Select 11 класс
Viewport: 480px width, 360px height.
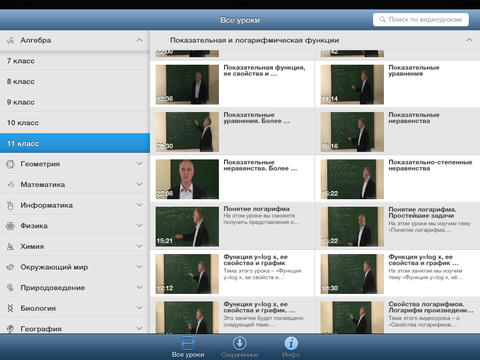pyautogui.click(x=75, y=143)
